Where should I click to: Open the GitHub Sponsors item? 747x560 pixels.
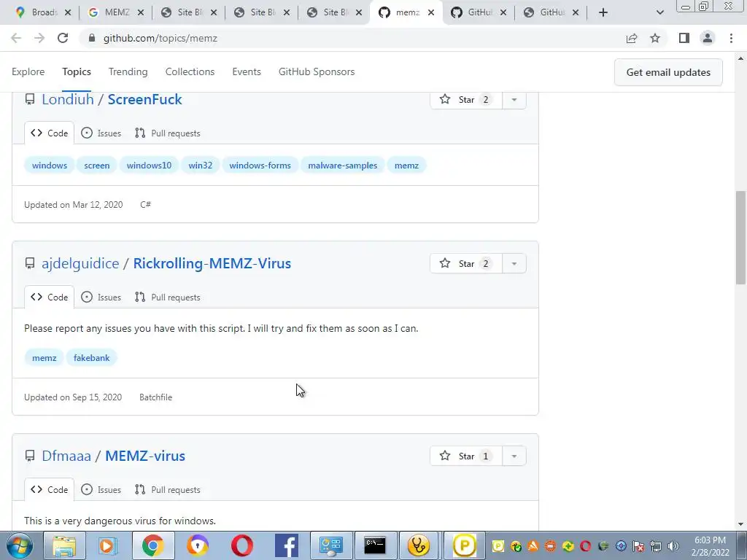317,72
